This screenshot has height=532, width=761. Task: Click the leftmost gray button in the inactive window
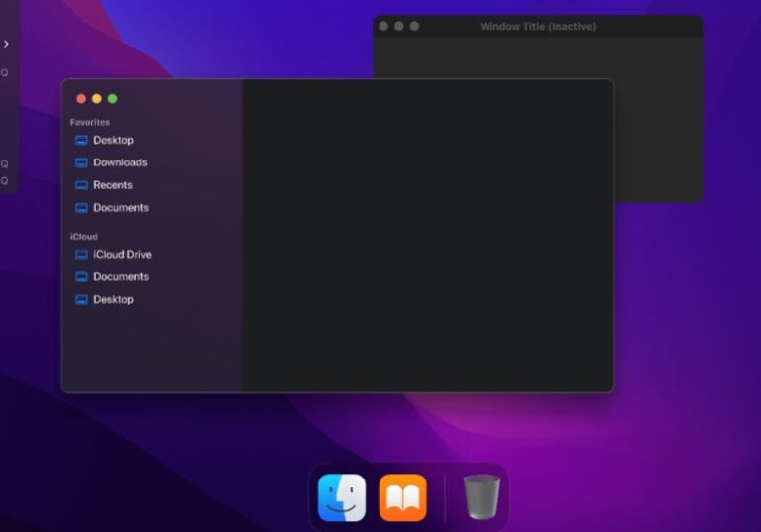(383, 26)
